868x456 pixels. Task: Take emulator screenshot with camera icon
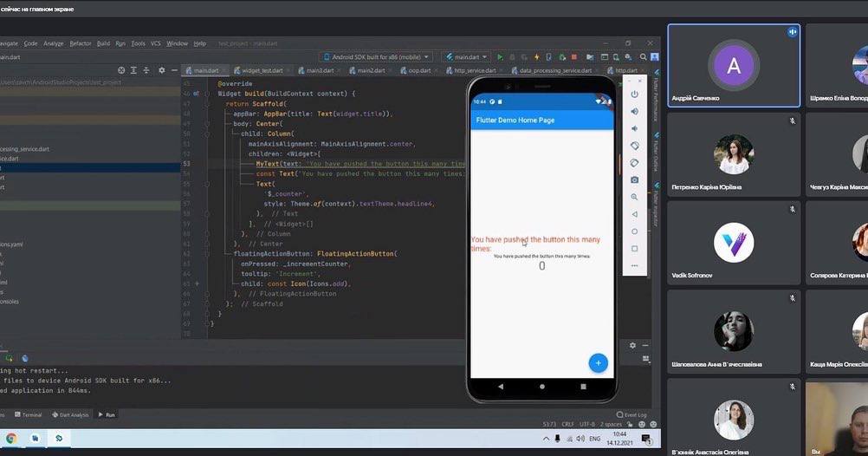point(635,180)
